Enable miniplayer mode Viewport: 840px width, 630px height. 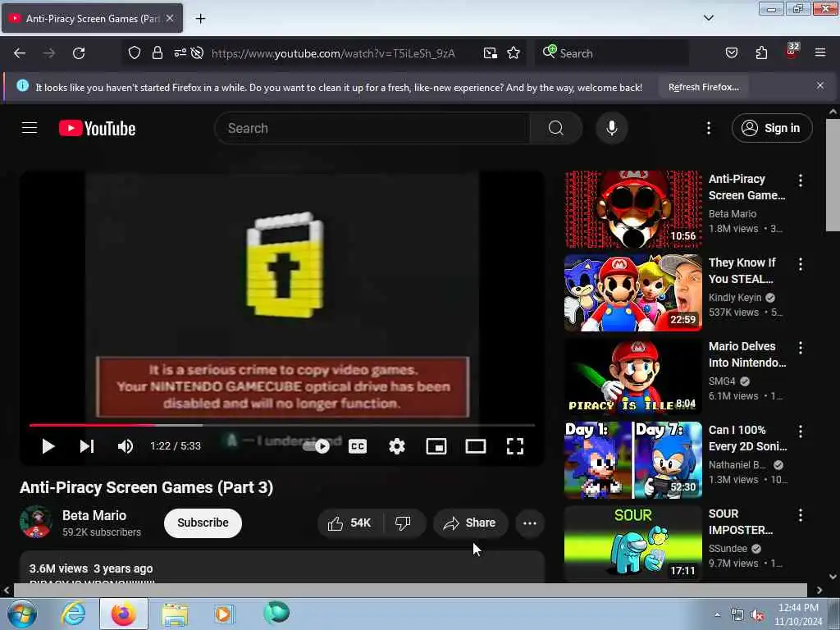tap(436, 446)
